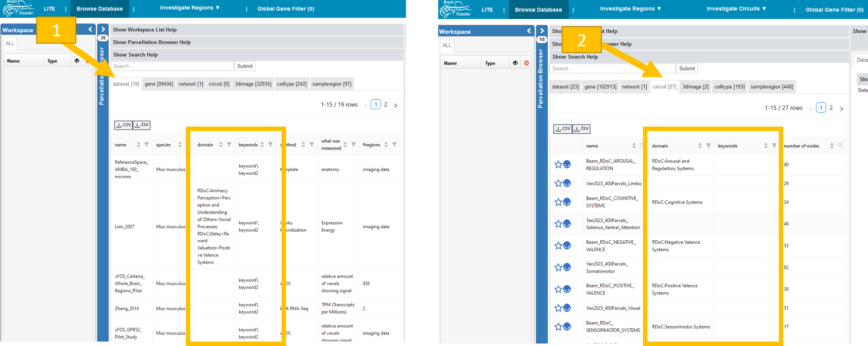Expand the Show Parcellation Browser Help section
Viewport: 868px width, 346px height.
(152, 42)
